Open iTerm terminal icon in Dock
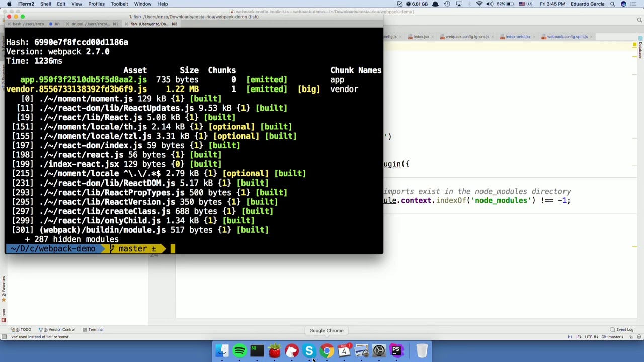The image size is (644, 362). [257, 350]
